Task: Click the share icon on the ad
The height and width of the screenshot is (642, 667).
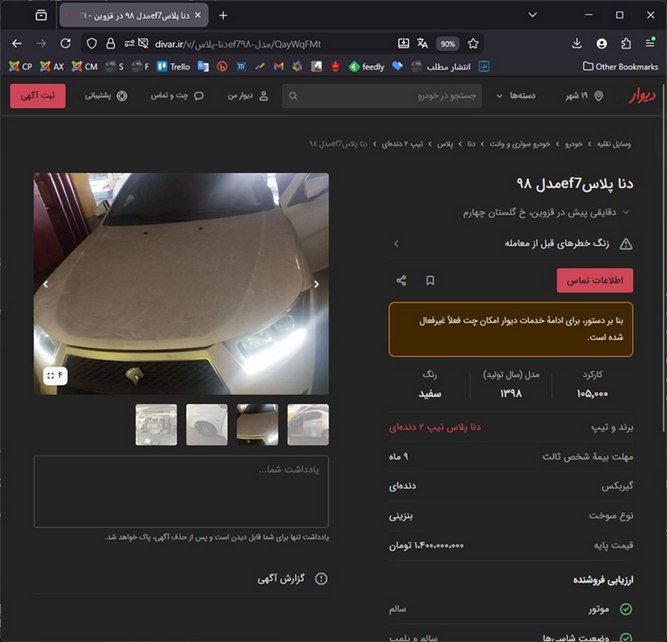Action: pos(401,281)
